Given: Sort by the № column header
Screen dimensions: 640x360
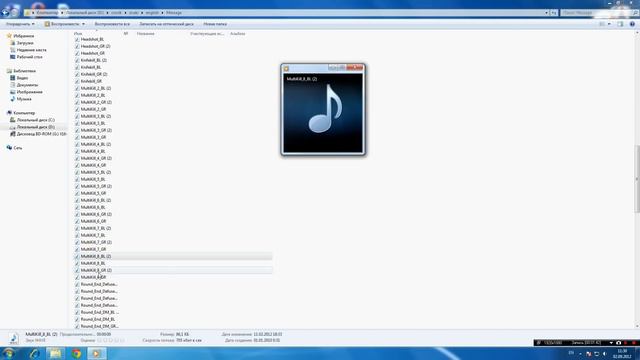Looking at the screenshot, I should (126, 33).
